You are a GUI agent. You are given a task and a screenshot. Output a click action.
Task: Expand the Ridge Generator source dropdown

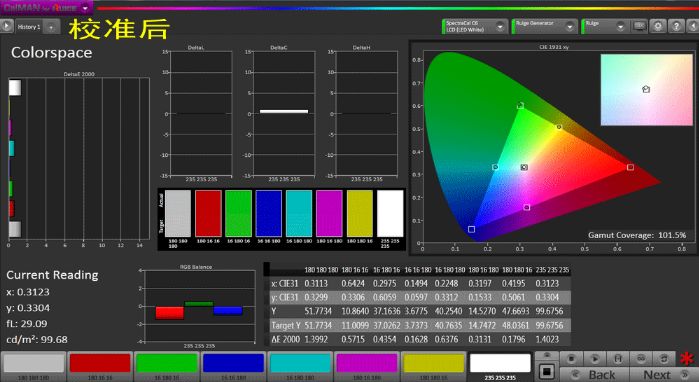pyautogui.click(x=570, y=27)
